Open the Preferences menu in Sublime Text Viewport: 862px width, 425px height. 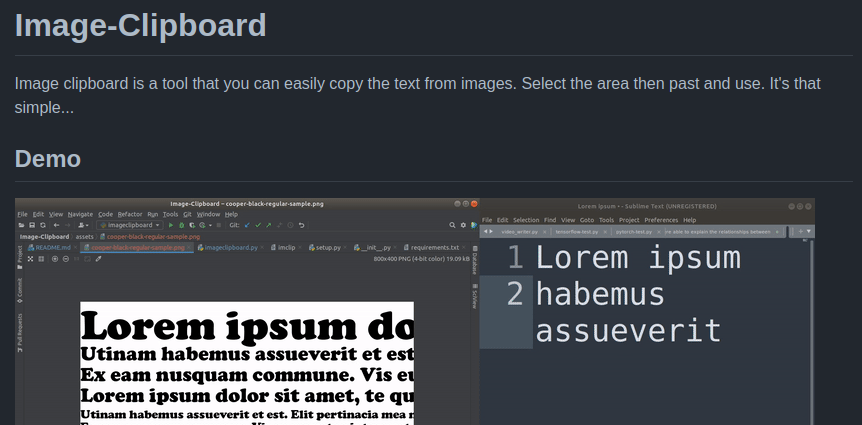click(661, 220)
